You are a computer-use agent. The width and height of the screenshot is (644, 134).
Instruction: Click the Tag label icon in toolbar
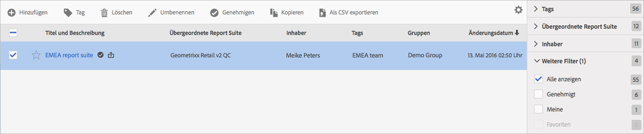[68, 12]
